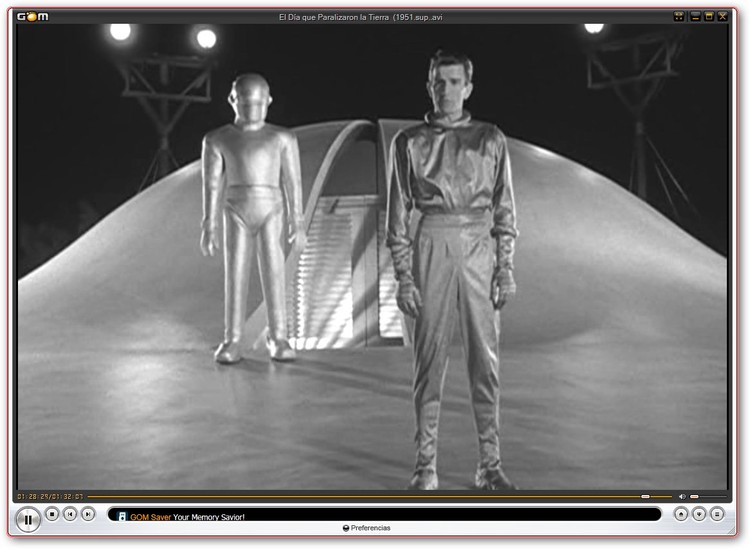Viewport: 750px width, 549px height.
Task: Click the elapsed time display 01:28:29
Action: click(33, 496)
